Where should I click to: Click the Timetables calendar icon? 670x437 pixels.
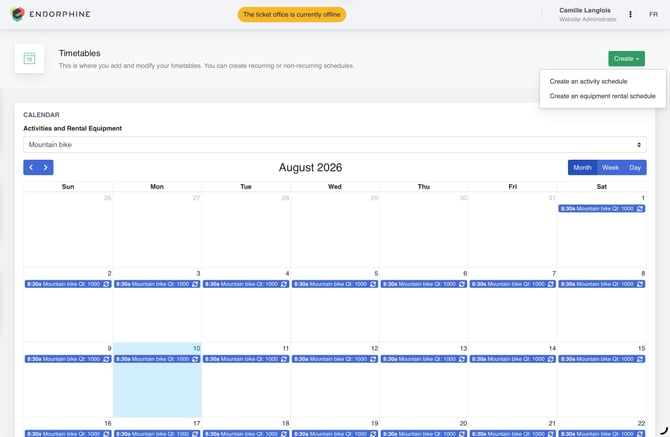pyautogui.click(x=29, y=58)
